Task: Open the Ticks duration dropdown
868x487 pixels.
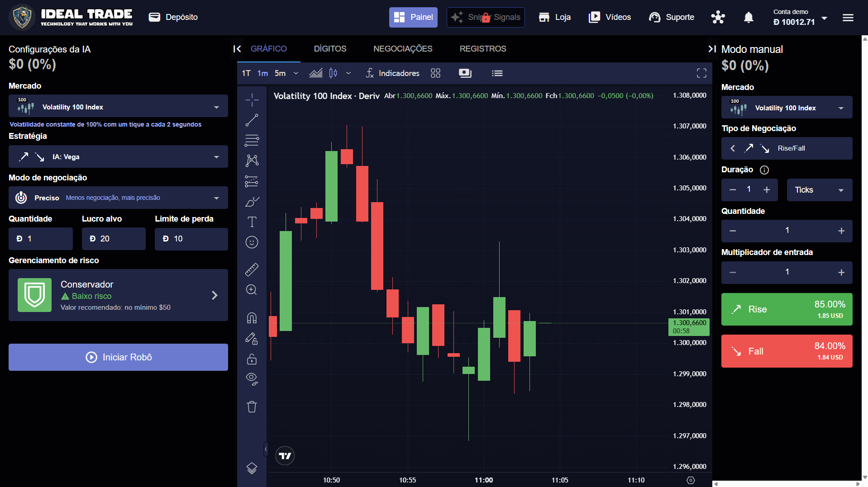Action: pos(819,189)
